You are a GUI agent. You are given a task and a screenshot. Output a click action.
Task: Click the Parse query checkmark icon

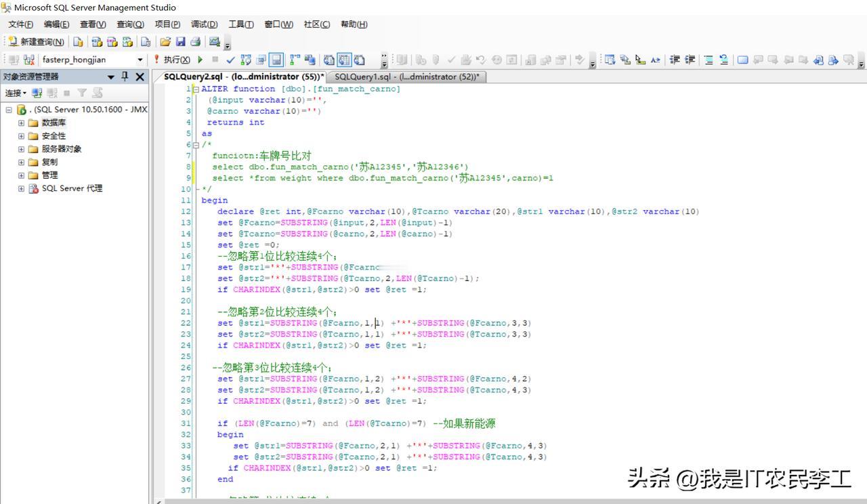(230, 60)
